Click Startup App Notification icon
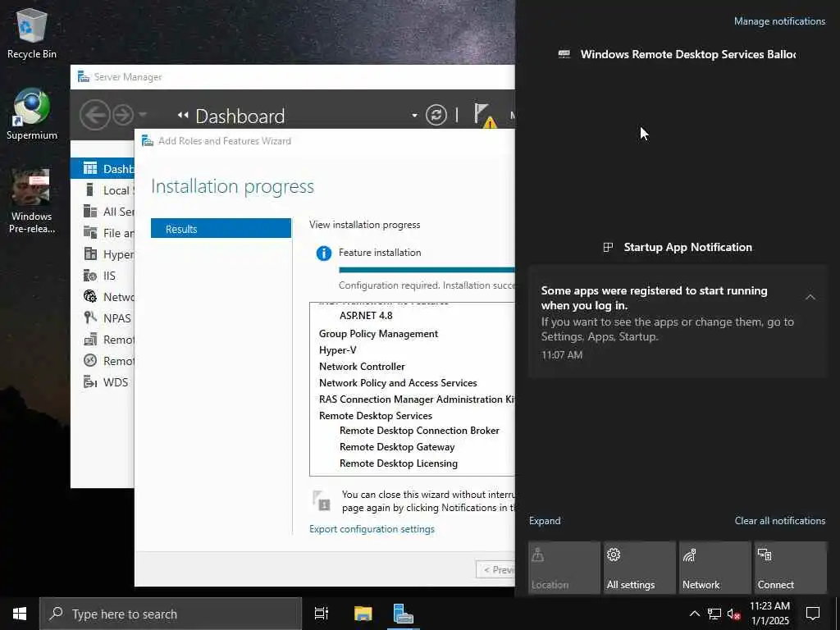This screenshot has height=630, width=840. 608,247
